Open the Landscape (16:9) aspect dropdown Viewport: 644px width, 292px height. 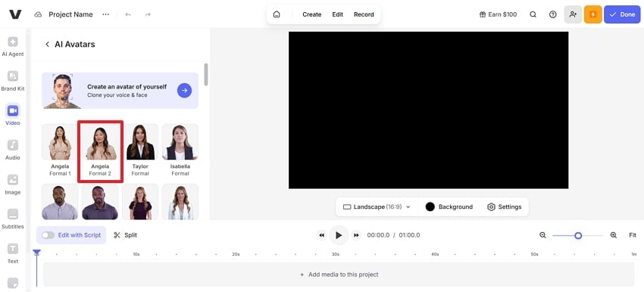(x=377, y=207)
